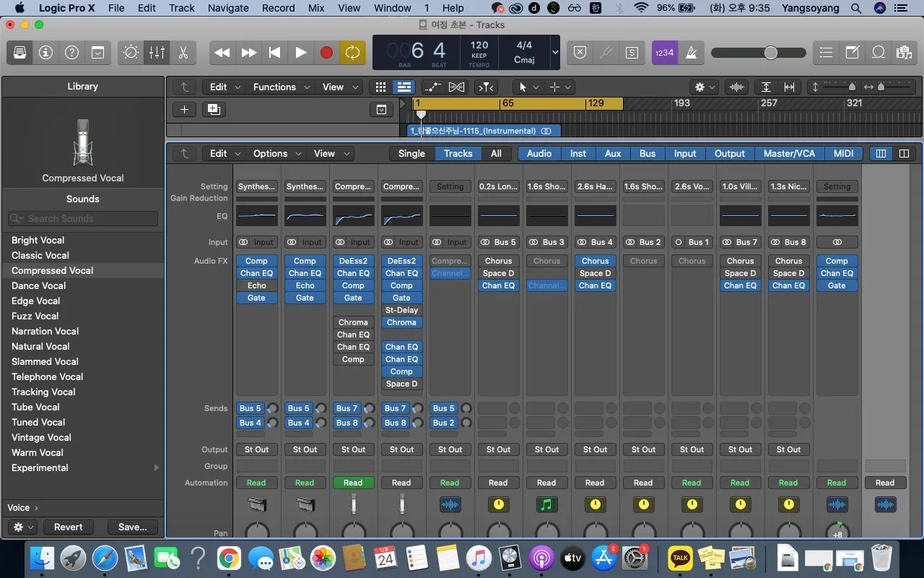Image resolution: width=924 pixels, height=578 pixels.
Task: Open the List Editors icon
Action: [827, 53]
